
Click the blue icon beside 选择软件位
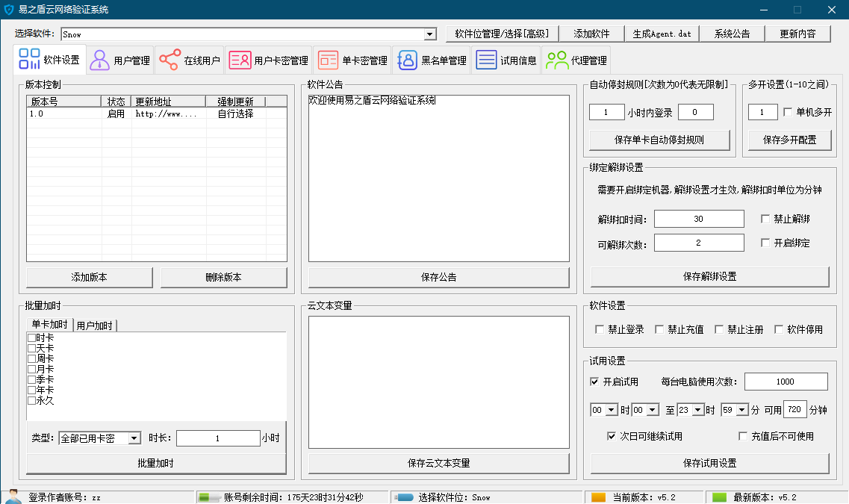tap(404, 497)
